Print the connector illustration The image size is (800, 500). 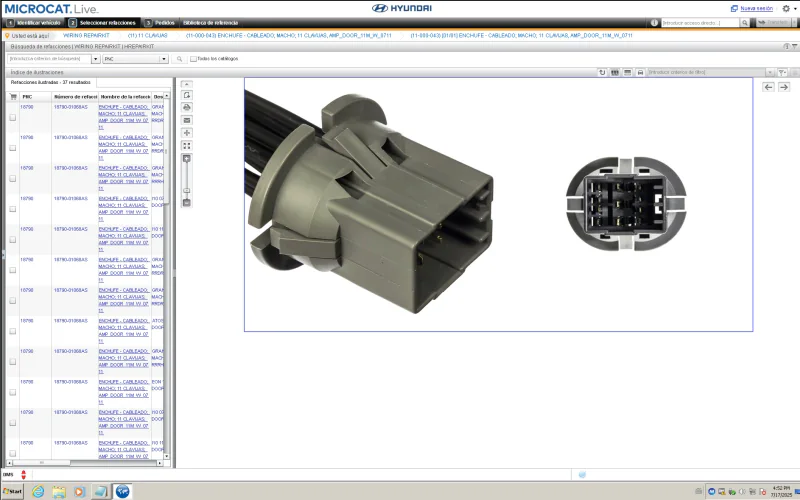click(x=187, y=107)
